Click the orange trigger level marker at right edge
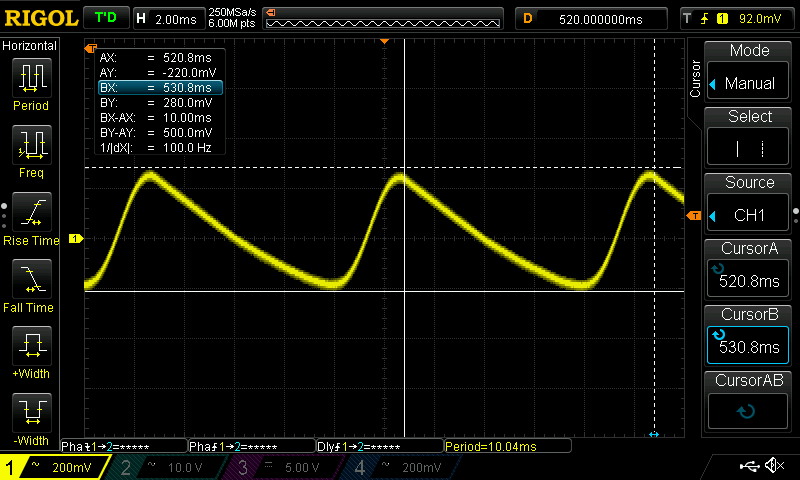800x480 pixels. 694,216
